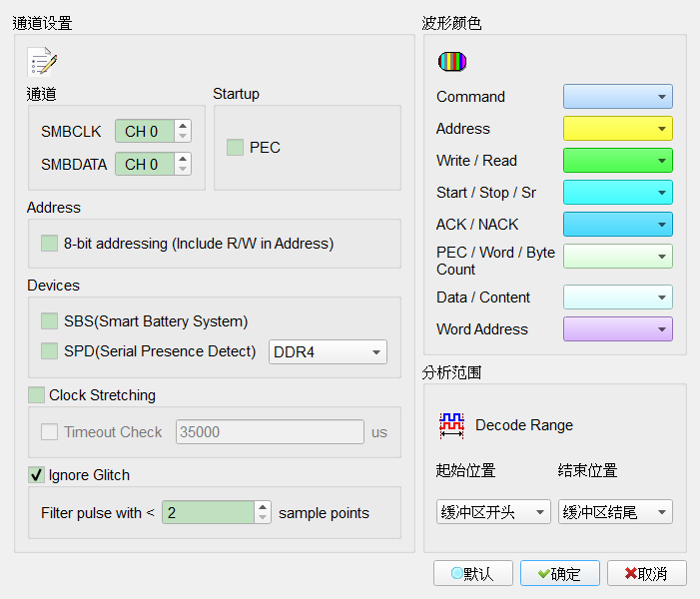
Task: Click the 确定 confirm button
Action: coord(560,574)
